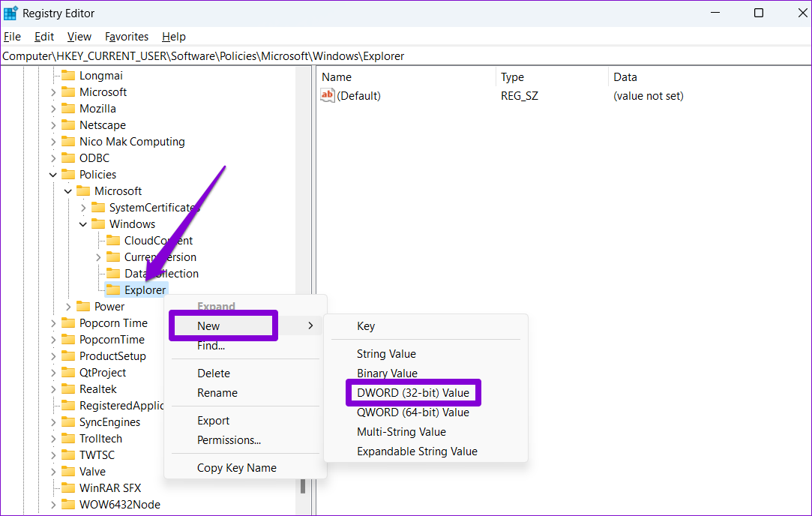Click the (Default) string value icon

point(328,95)
